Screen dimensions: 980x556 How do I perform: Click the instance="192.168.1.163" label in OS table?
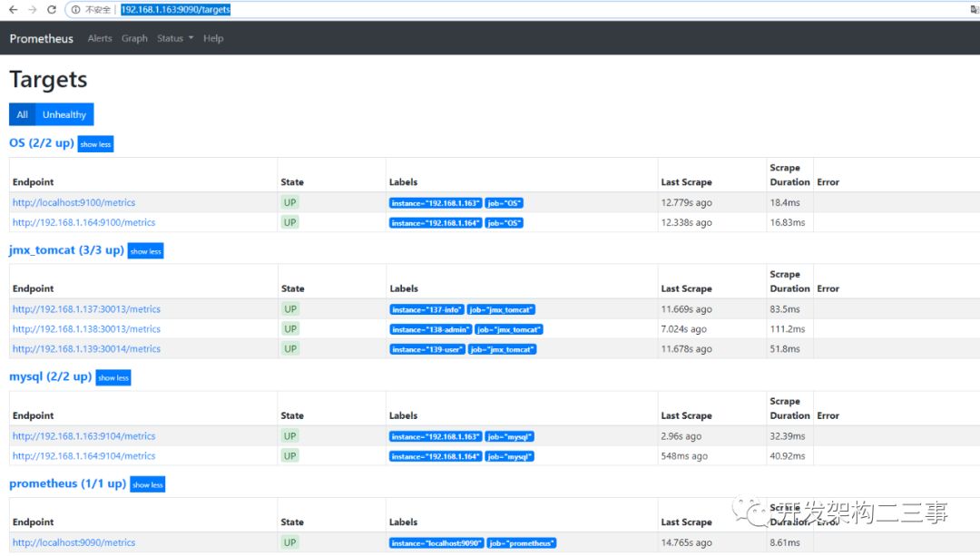tap(436, 203)
